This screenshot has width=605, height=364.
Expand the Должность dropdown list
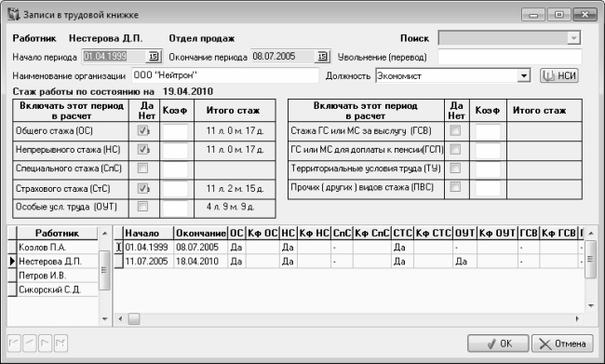click(x=523, y=75)
